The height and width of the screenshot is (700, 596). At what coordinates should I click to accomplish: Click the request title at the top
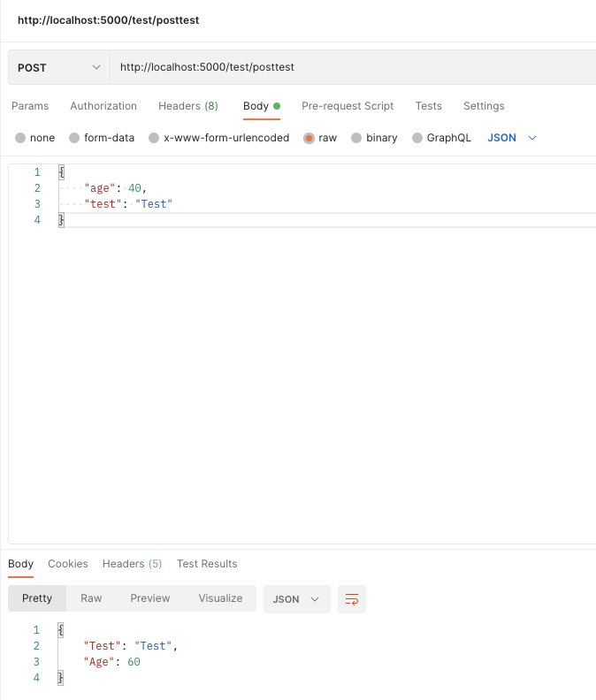click(x=108, y=20)
